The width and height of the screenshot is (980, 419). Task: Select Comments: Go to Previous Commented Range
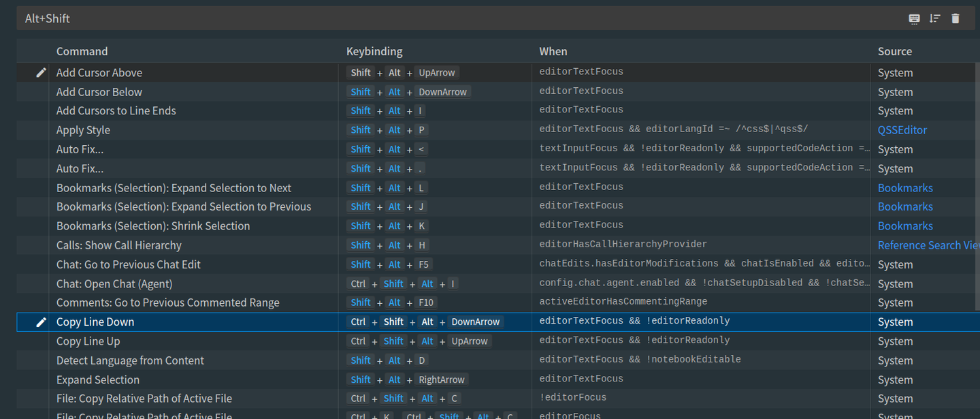click(x=168, y=302)
